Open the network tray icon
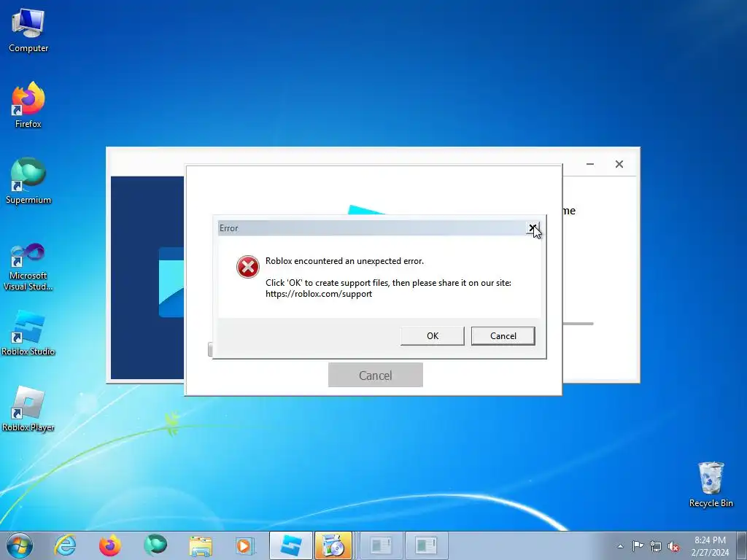747x560 pixels. [656, 546]
